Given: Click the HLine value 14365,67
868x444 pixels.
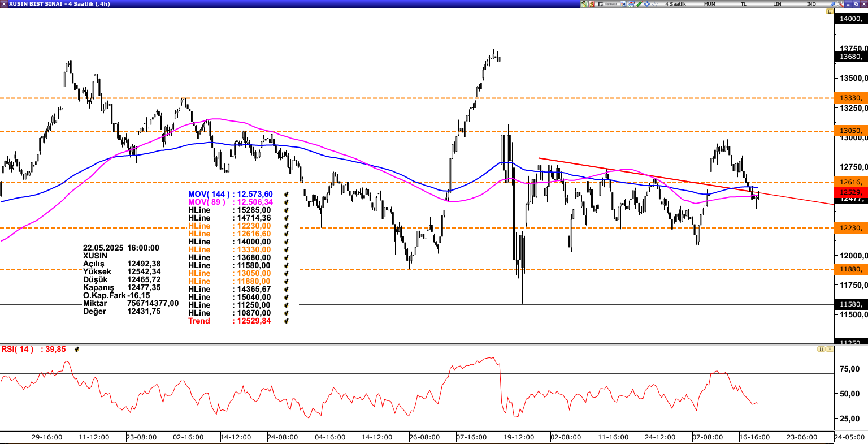Looking at the screenshot, I should [x=254, y=289].
